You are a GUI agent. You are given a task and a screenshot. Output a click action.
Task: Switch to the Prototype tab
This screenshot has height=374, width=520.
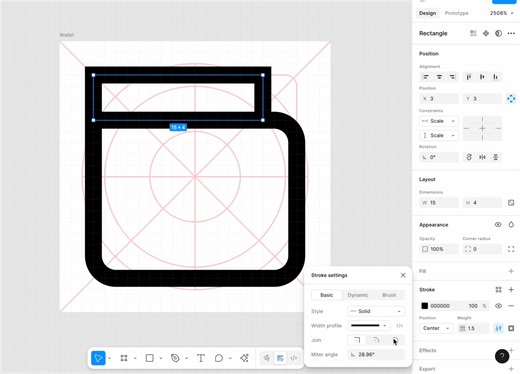point(457,13)
